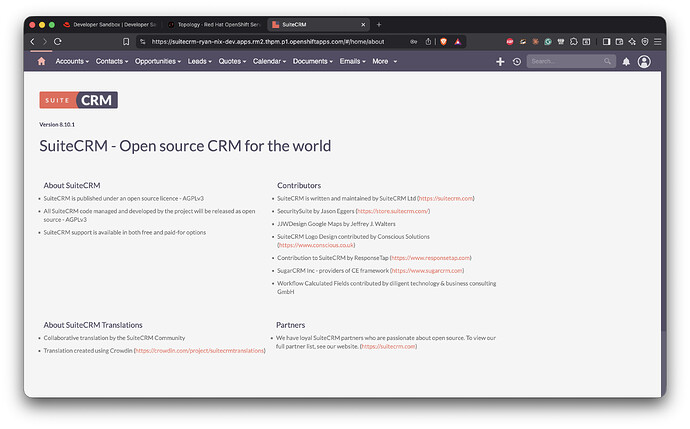Open the user profile avatar menu
The image size is (690, 429).
pos(644,62)
